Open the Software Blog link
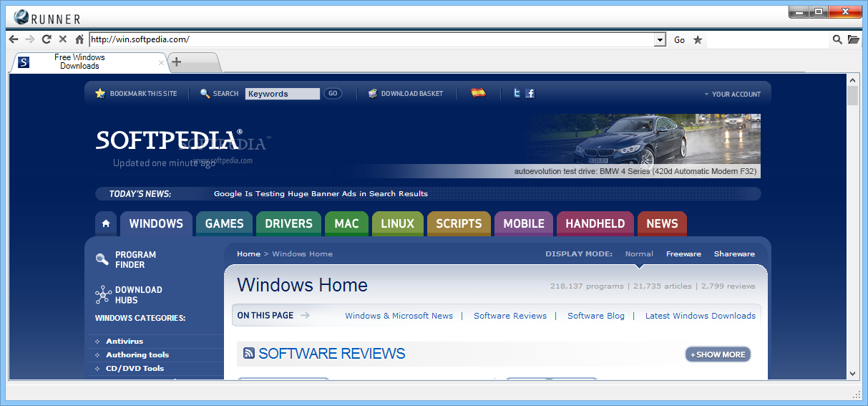The height and width of the screenshot is (406, 868). [x=596, y=316]
